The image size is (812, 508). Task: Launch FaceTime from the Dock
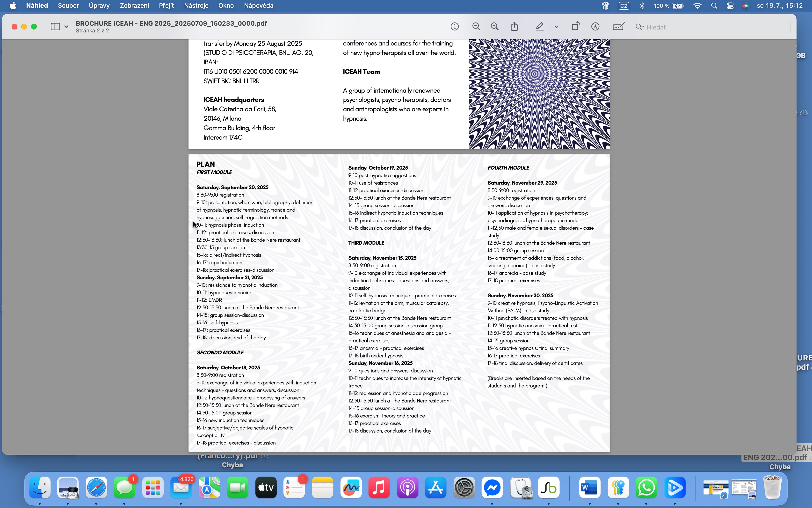pyautogui.click(x=238, y=487)
